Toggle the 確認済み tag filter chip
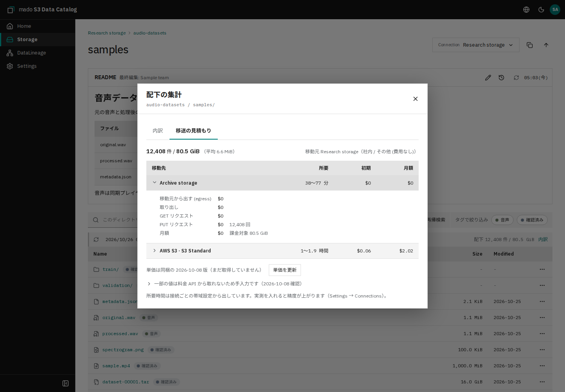 click(x=532, y=220)
